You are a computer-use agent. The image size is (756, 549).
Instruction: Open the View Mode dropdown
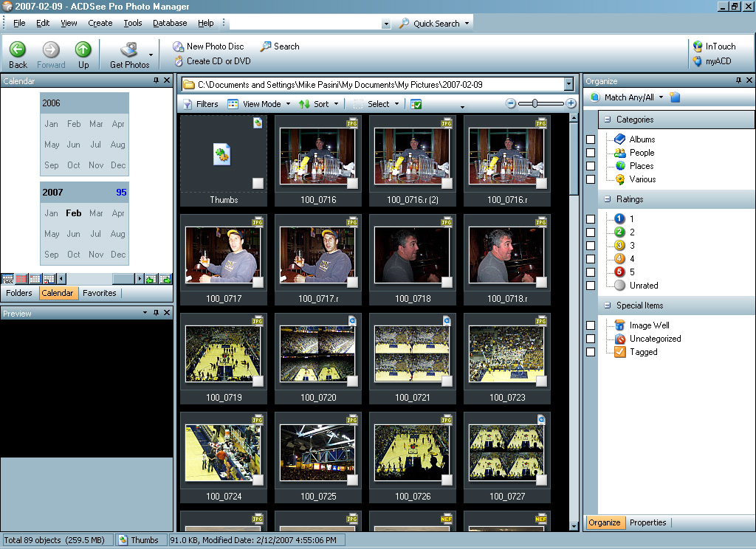pos(259,104)
